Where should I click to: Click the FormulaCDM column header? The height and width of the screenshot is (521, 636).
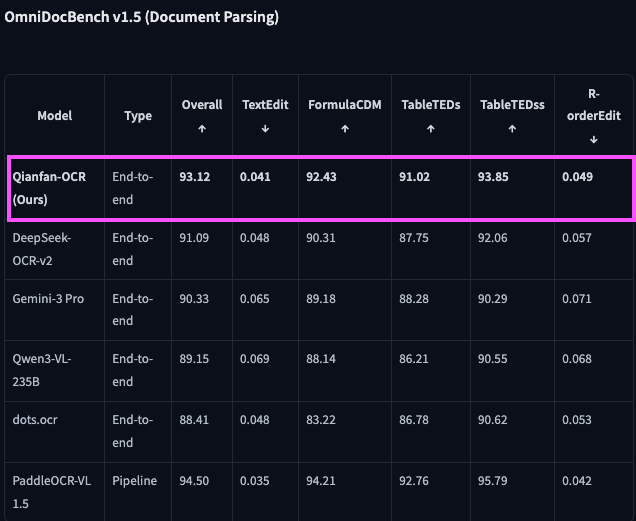coord(345,116)
